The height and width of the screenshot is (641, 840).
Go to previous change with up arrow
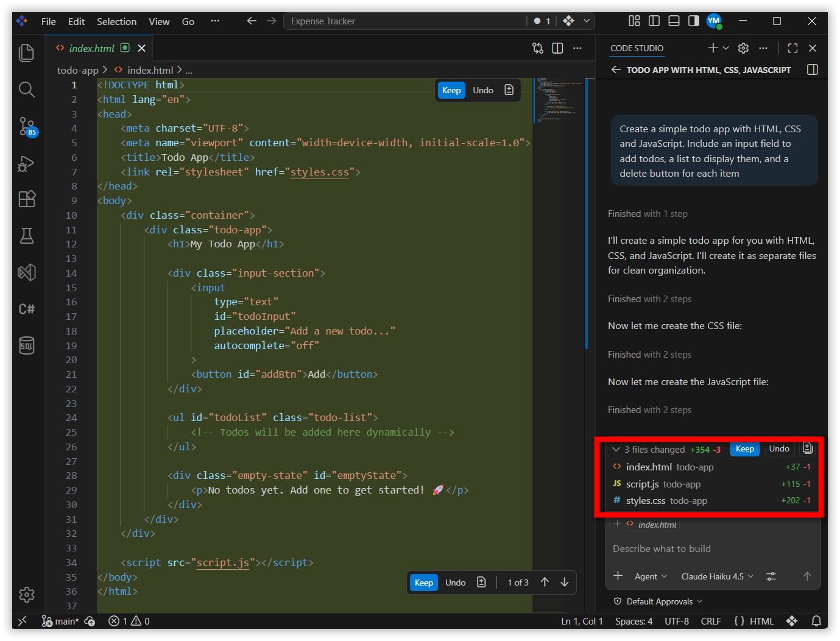click(545, 582)
